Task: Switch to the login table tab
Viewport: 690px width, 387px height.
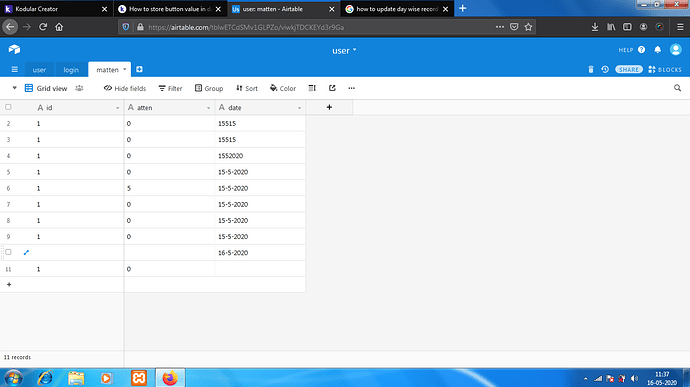Action: click(x=71, y=70)
